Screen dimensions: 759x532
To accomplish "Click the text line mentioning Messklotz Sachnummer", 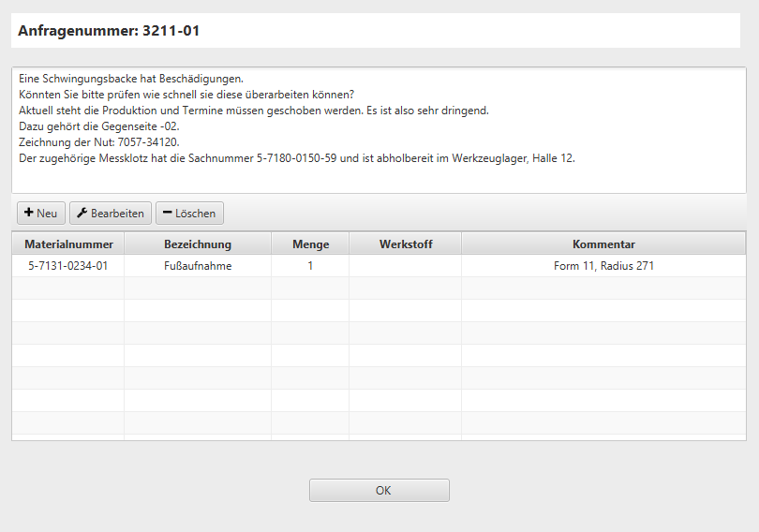I will [x=296, y=158].
